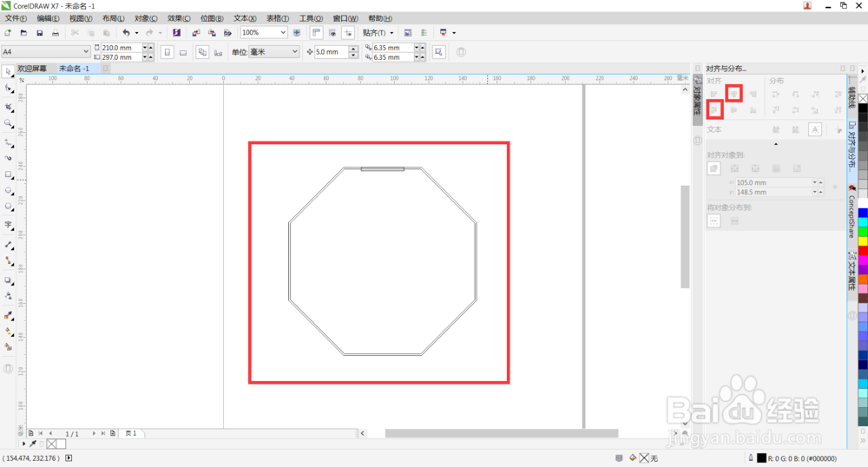Image resolution: width=868 pixels, height=467 pixels.
Task: Open the 文件 menu
Action: [x=16, y=18]
